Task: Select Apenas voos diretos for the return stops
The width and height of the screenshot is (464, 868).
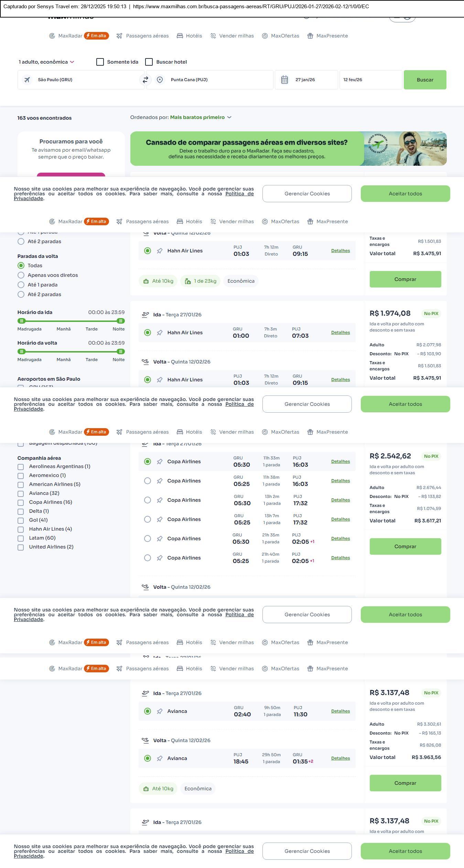Action: (21, 275)
